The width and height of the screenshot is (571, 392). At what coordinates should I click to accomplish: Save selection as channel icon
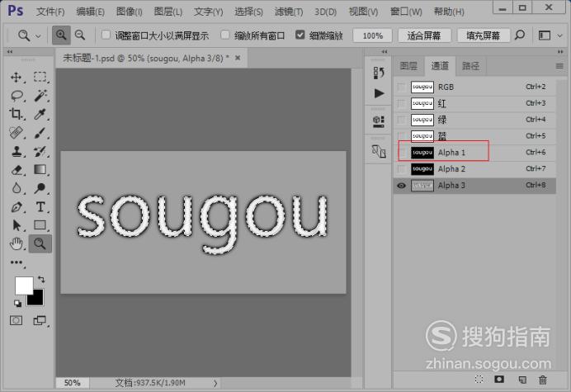499,380
